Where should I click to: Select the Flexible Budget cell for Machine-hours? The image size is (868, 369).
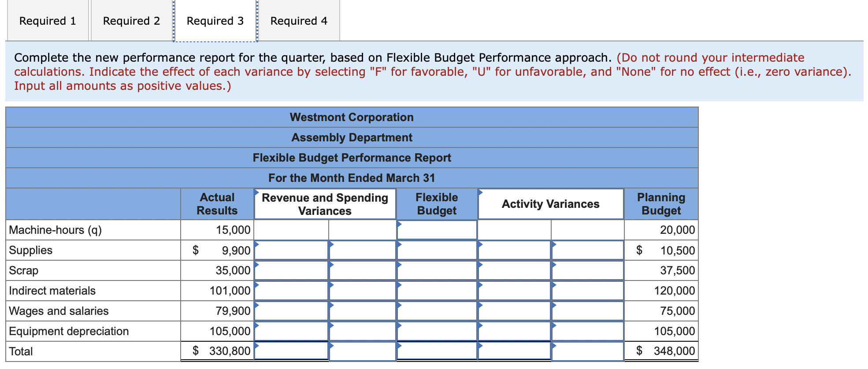tap(436, 229)
